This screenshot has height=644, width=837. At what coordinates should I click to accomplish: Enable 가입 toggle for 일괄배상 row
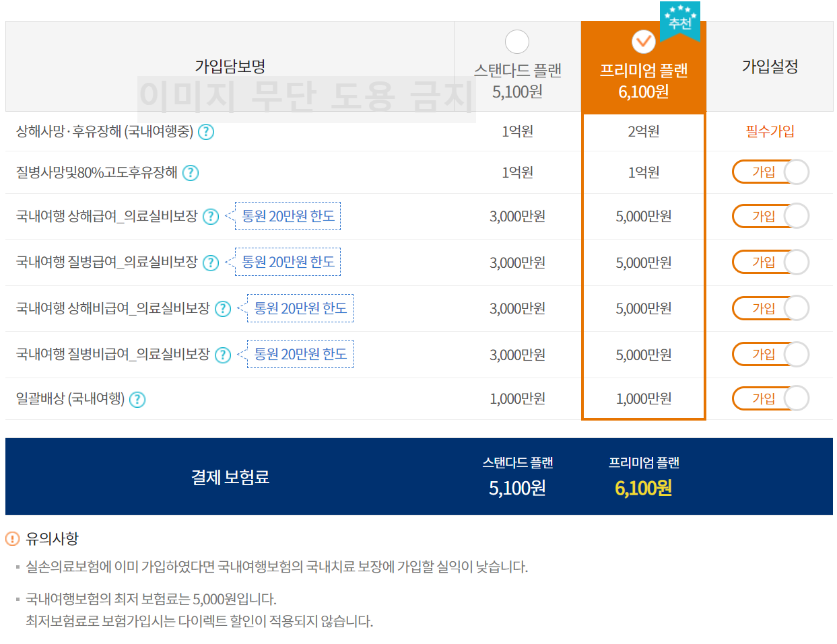[x=770, y=398]
